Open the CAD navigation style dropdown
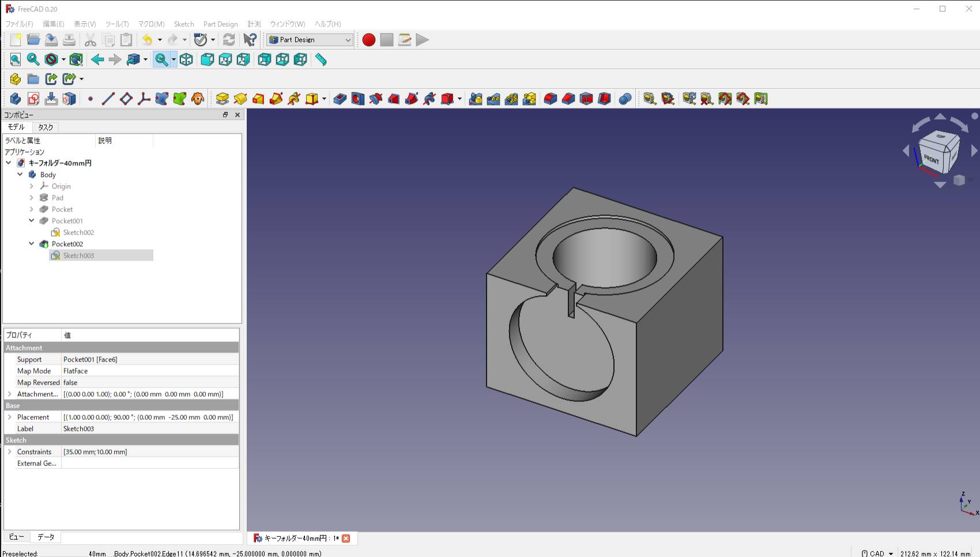This screenshot has height=557, width=980. click(878, 553)
